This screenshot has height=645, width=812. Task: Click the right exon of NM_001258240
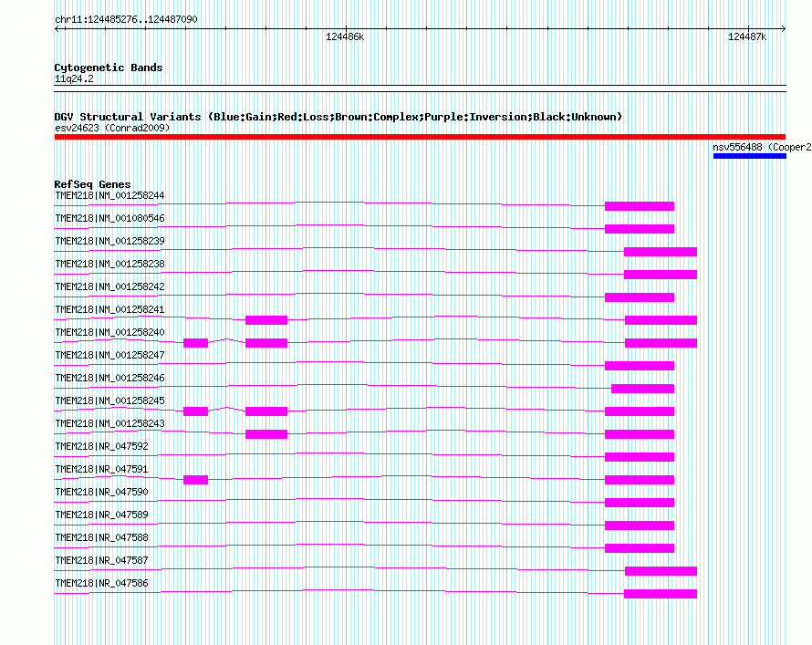[x=661, y=343]
